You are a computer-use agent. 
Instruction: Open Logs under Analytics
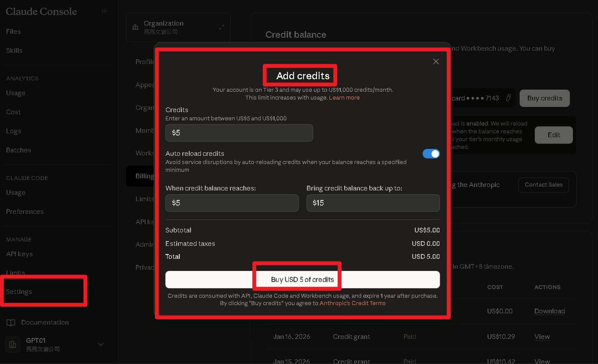pos(13,131)
